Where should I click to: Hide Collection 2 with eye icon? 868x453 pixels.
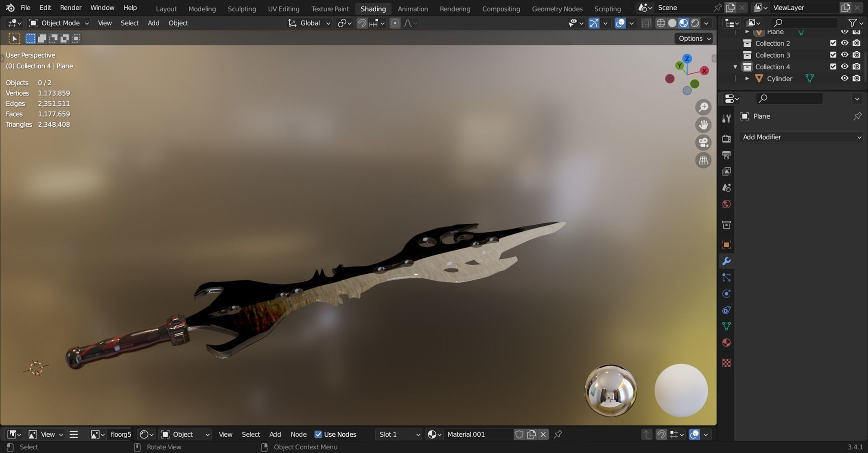coord(845,43)
